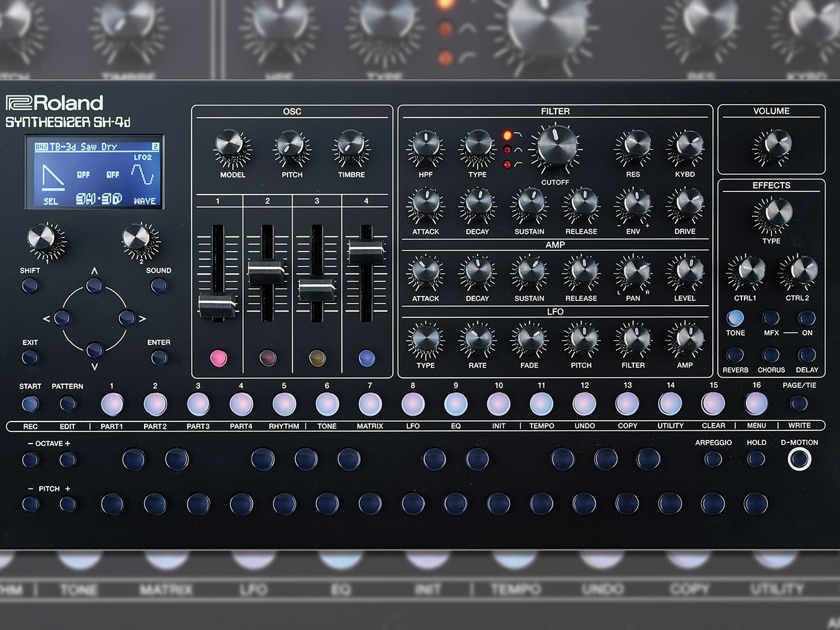The height and width of the screenshot is (630, 840).
Task: Toggle the HOLD button
Action: point(756,459)
